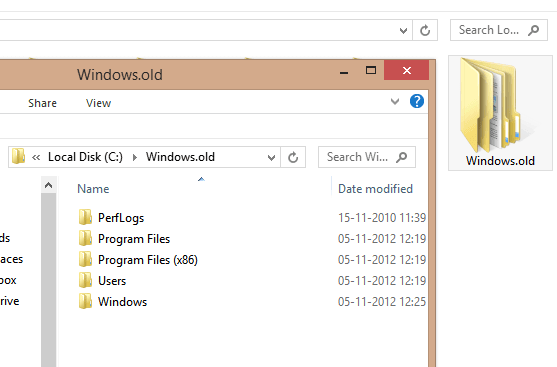Refresh the background Local Disk window
The image size is (557, 367).
pyautogui.click(x=425, y=30)
